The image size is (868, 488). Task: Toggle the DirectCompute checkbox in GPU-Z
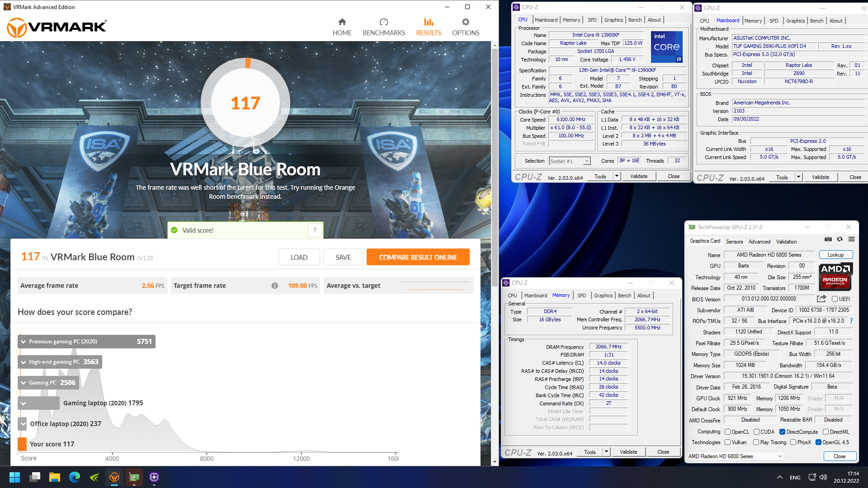pos(782,432)
